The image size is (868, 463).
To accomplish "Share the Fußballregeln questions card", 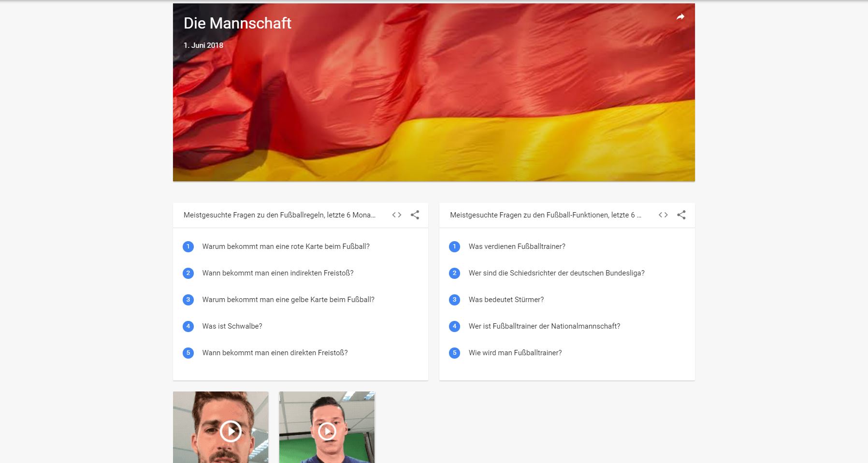I will 415,215.
